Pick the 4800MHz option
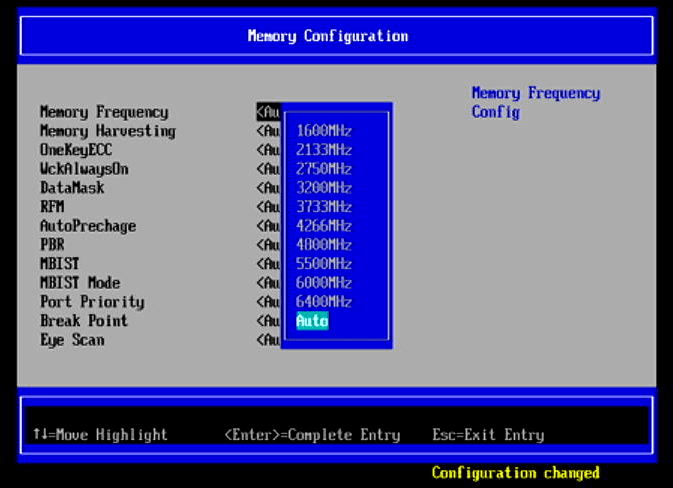Viewport: 673px width, 488px height. point(324,245)
